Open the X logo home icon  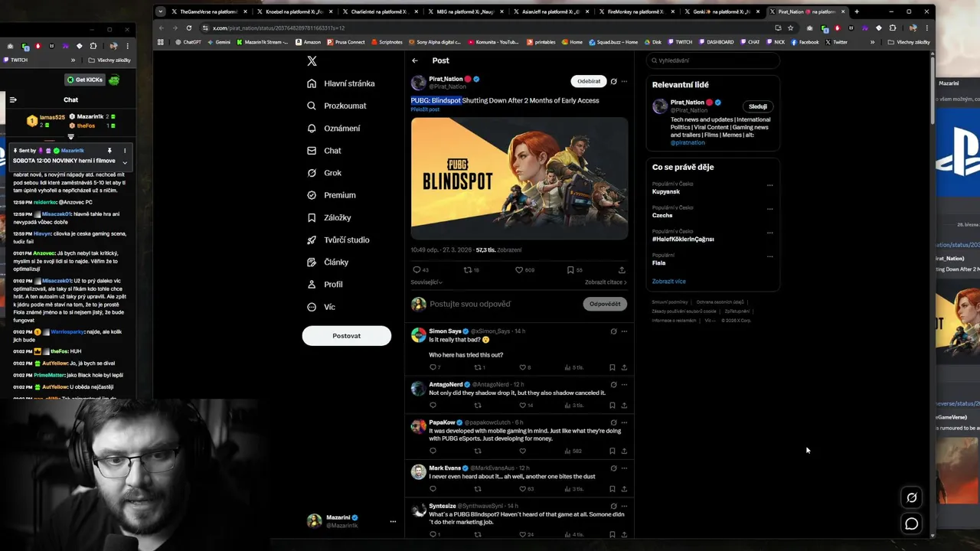click(312, 61)
